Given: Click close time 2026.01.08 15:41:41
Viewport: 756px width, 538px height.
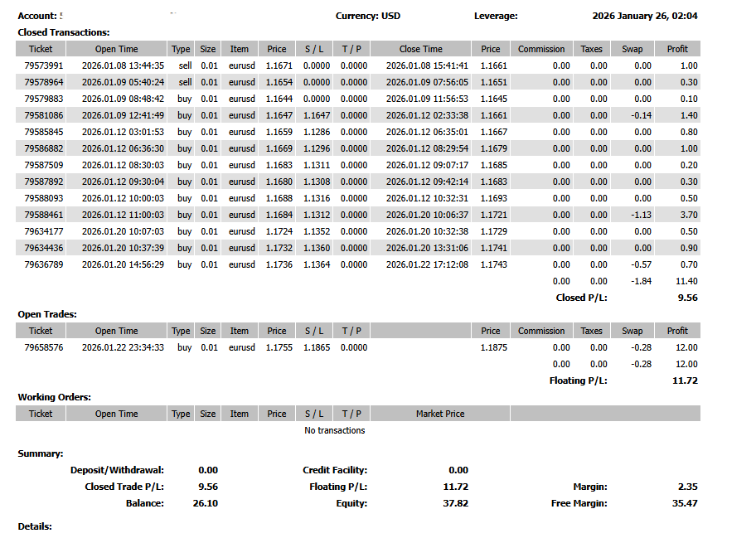Looking at the screenshot, I should pos(427,65).
